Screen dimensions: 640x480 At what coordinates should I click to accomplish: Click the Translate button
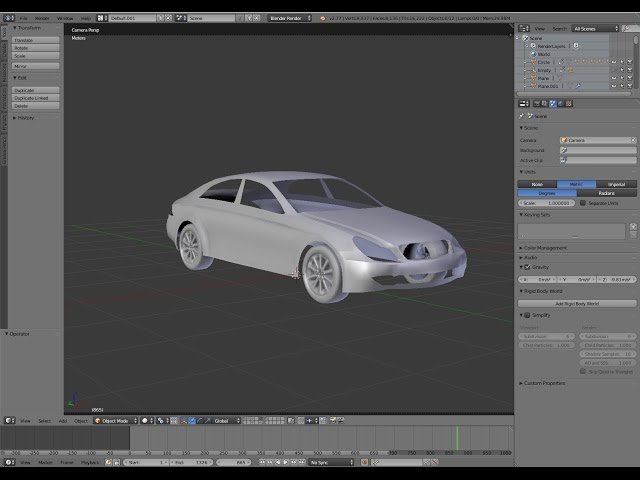point(36,40)
